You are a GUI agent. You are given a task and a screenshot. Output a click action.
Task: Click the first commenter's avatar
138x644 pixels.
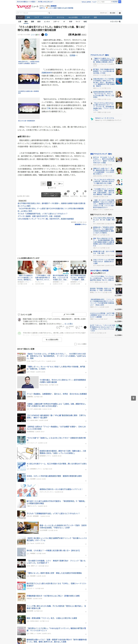point(19,320)
